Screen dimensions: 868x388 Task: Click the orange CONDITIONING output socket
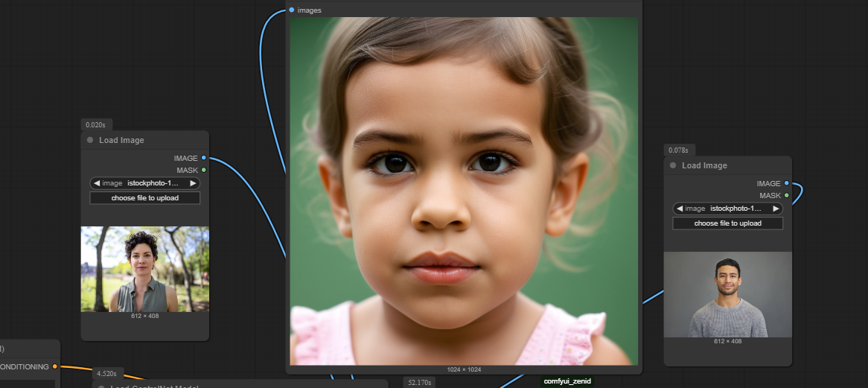54,366
